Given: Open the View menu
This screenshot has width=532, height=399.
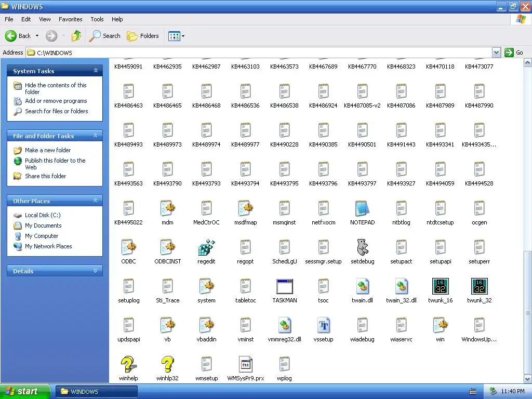Looking at the screenshot, I should (x=45, y=19).
